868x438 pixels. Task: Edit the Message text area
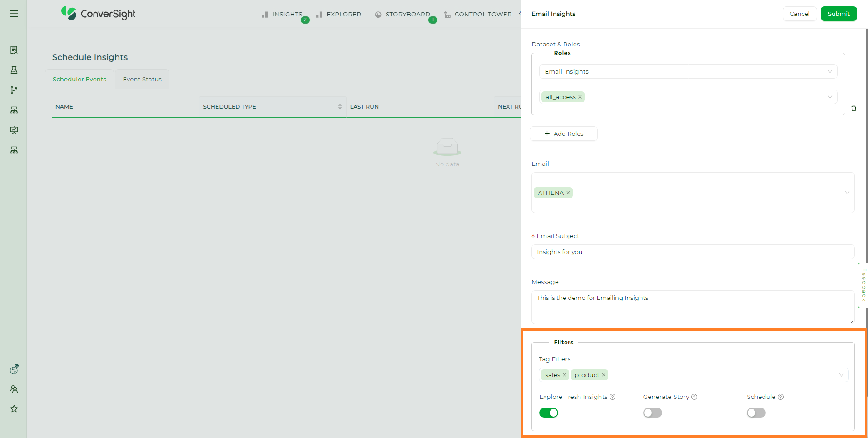(x=693, y=307)
